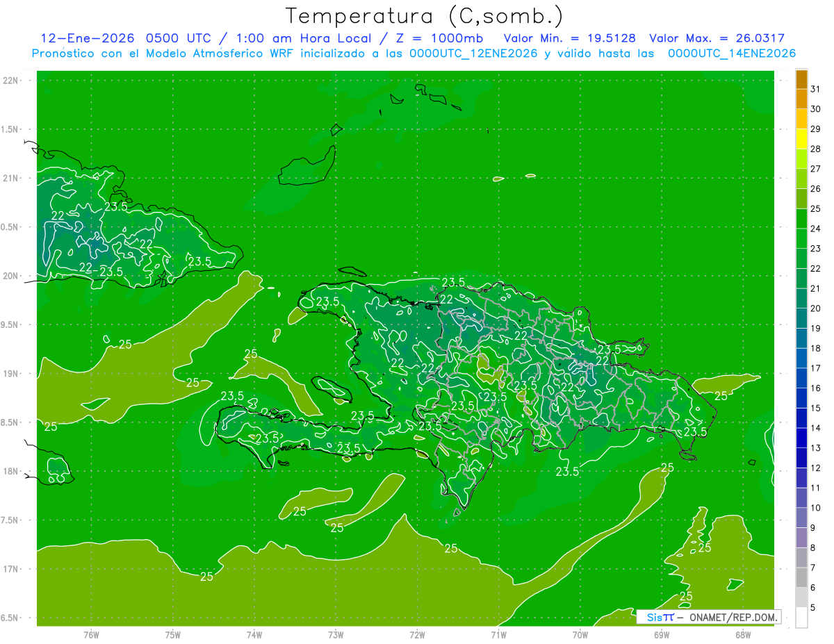Screen dimensions: 834x644
Task: Click the dark blue legend band between 13 and 14
Action: pos(801,438)
